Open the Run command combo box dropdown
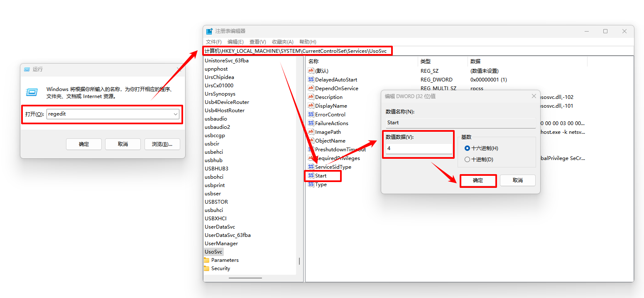The image size is (644, 298). pos(176,114)
